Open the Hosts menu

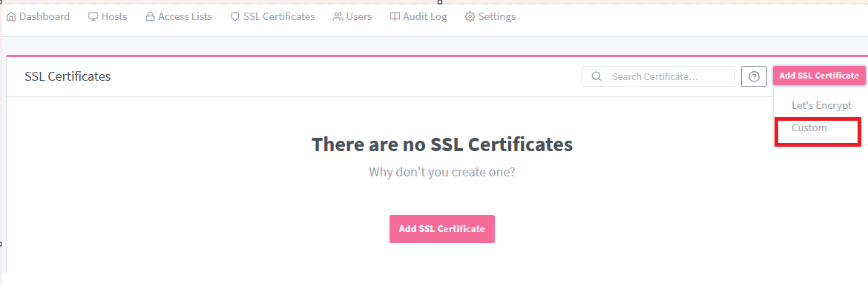(108, 16)
